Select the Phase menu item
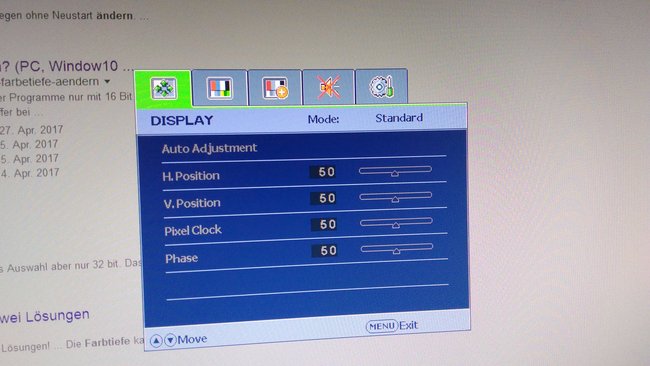Image resolution: width=650 pixels, height=366 pixels. pyautogui.click(x=182, y=259)
